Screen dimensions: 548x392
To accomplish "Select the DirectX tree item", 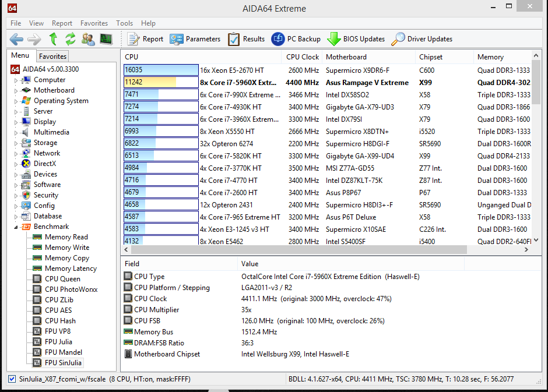I will coord(45,163).
